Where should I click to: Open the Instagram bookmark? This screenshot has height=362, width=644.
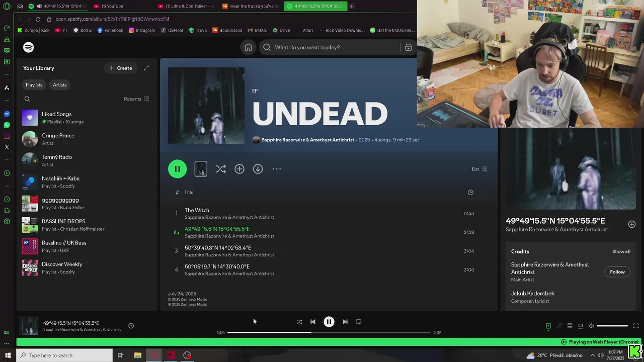(x=142, y=30)
